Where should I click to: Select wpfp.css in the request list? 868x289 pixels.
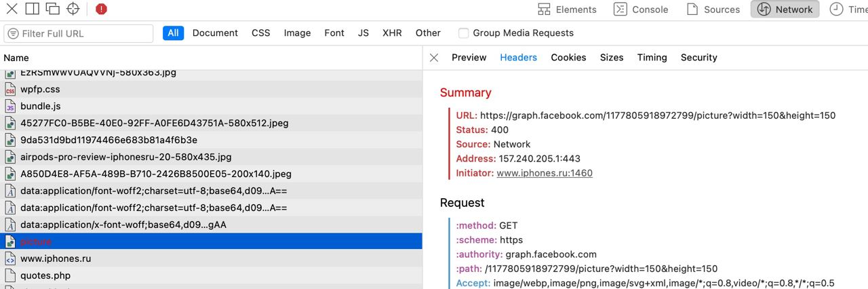(40, 90)
